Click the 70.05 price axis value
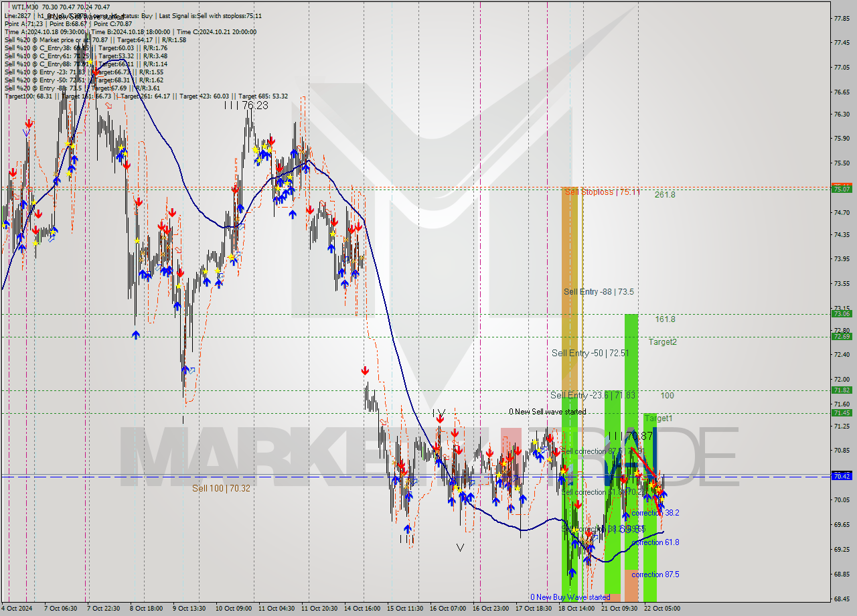 (x=842, y=499)
